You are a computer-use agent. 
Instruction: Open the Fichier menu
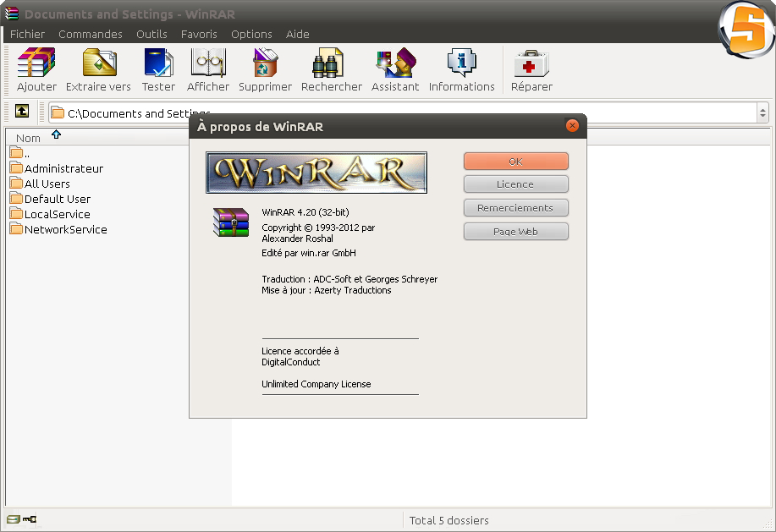[x=27, y=34]
